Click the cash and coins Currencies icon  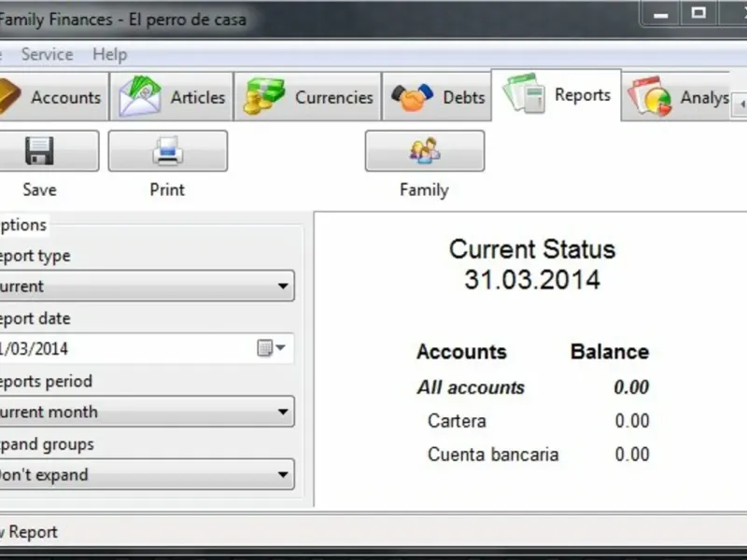tap(263, 96)
